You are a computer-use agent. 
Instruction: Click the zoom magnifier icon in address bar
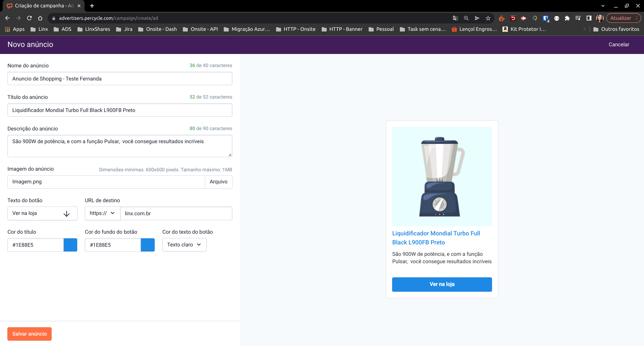tap(466, 18)
